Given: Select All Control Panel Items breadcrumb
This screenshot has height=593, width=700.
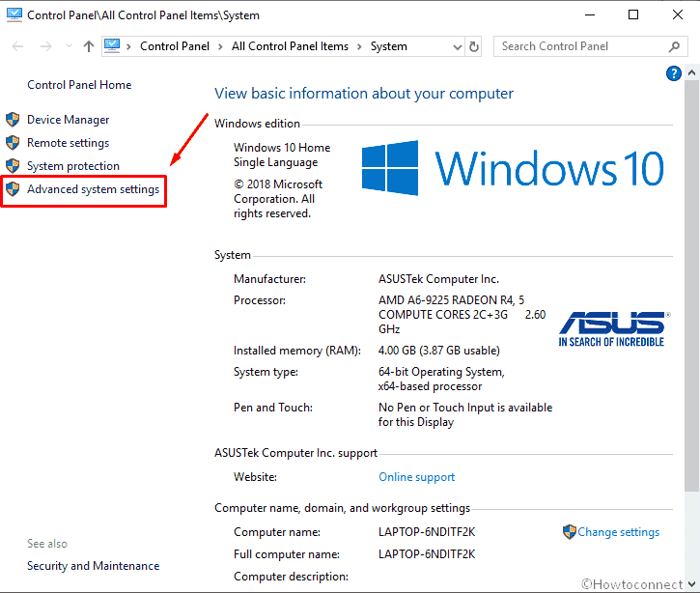Looking at the screenshot, I should pyautogui.click(x=290, y=46).
